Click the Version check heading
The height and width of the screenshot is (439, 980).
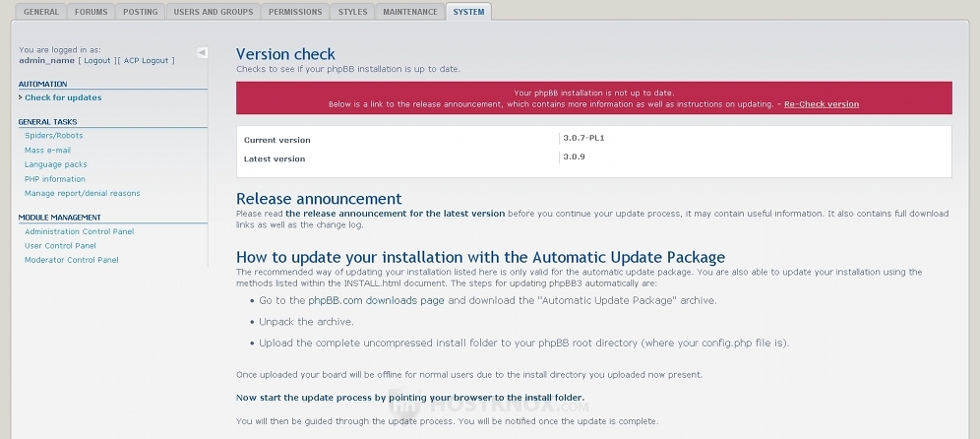coord(285,54)
